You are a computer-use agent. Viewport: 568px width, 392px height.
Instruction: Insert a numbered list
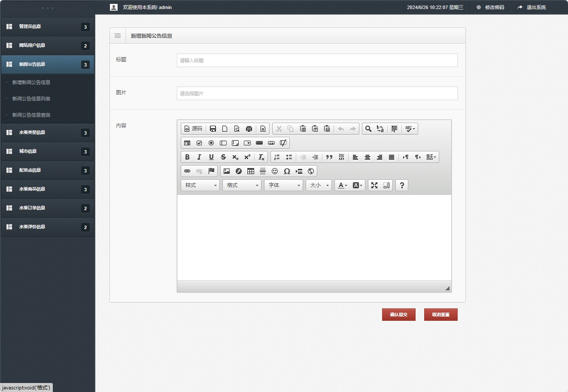pyautogui.click(x=277, y=157)
